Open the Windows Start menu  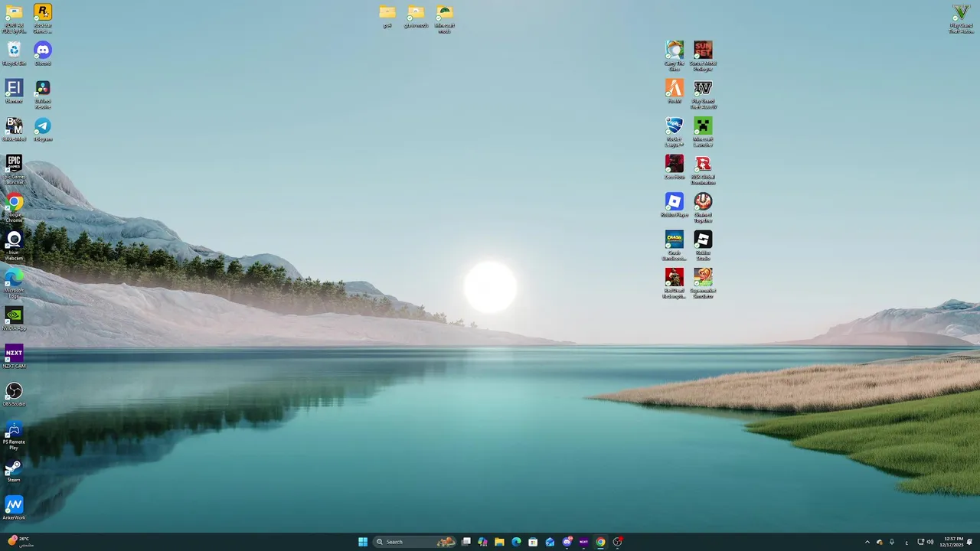(x=363, y=542)
